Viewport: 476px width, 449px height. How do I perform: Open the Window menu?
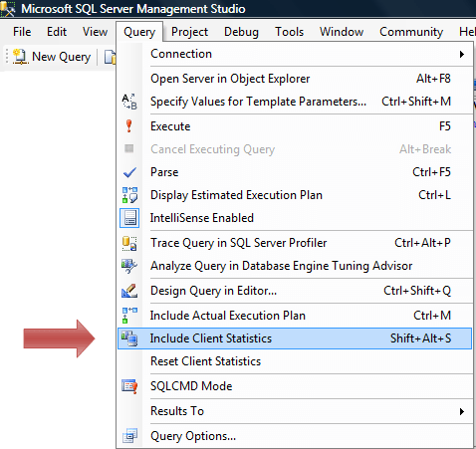point(342,32)
